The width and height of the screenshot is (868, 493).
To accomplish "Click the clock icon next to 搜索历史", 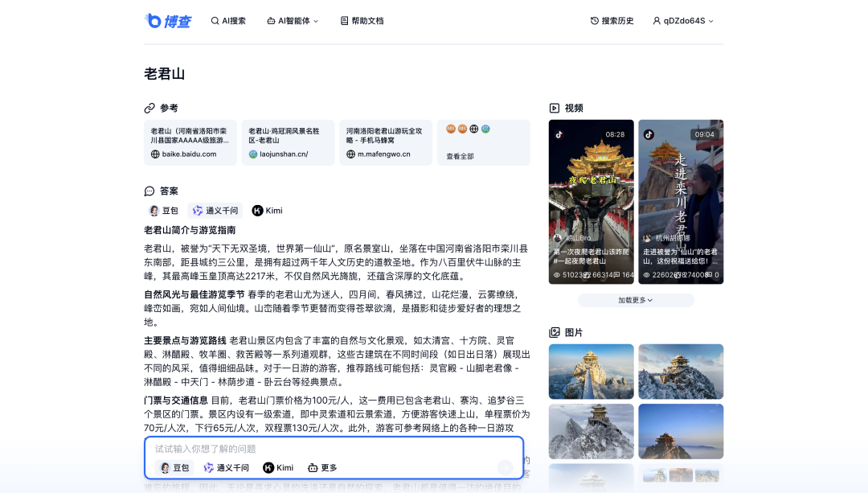I will click(595, 21).
